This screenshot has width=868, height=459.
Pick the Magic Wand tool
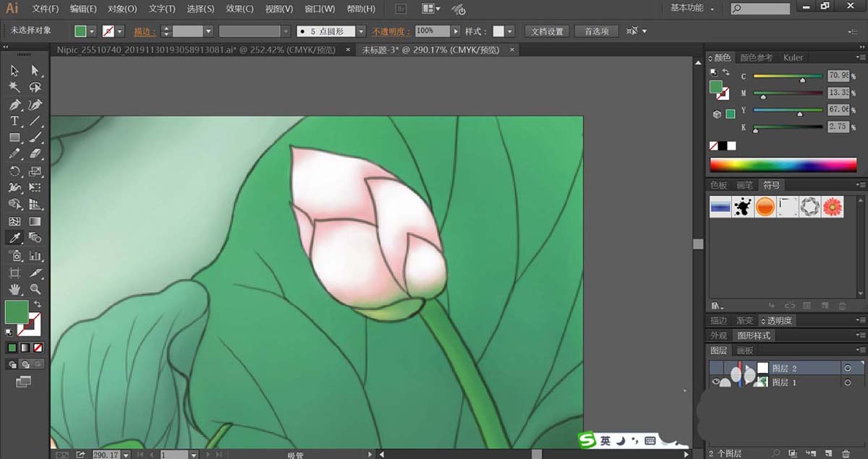[14, 87]
